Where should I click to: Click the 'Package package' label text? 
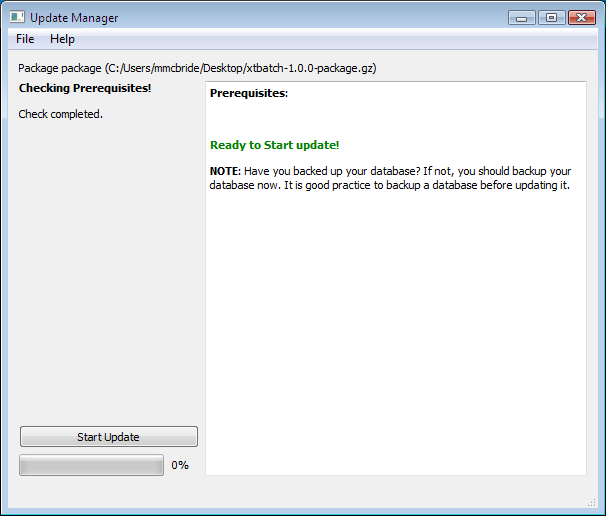tap(60, 68)
